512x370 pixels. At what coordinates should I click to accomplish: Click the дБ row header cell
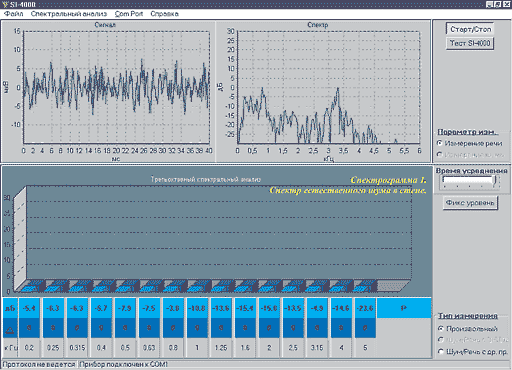point(10,308)
